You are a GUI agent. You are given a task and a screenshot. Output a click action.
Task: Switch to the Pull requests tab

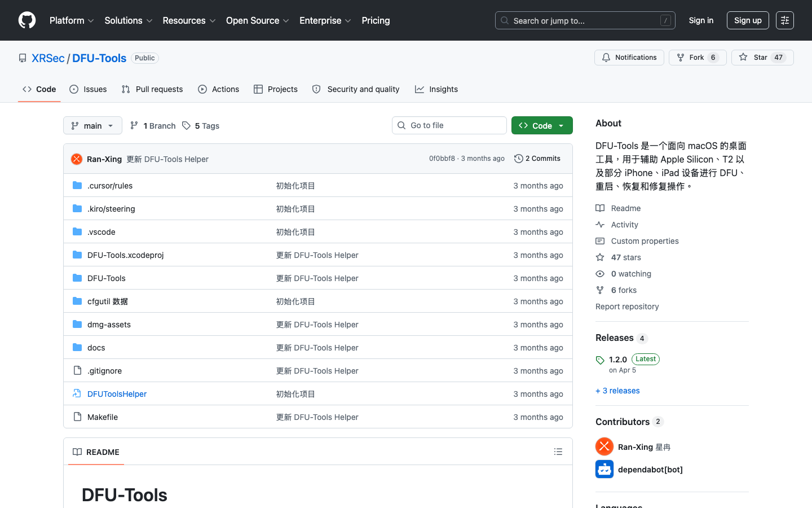tap(152, 89)
